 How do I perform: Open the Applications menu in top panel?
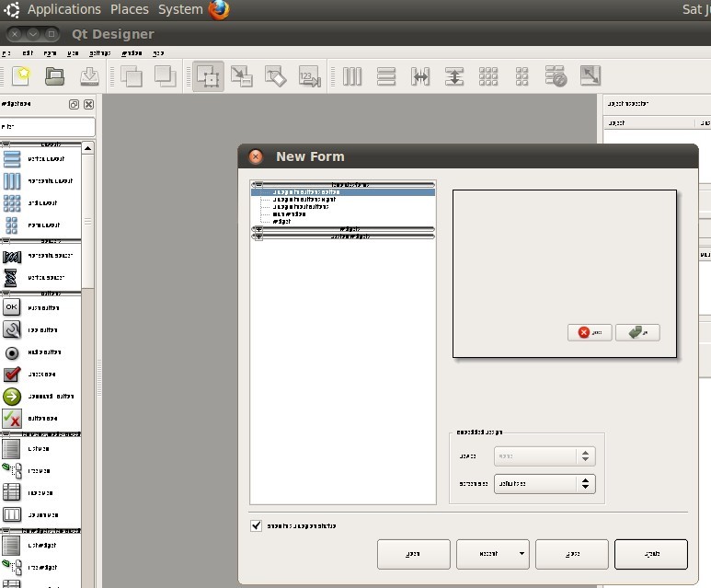coord(64,9)
